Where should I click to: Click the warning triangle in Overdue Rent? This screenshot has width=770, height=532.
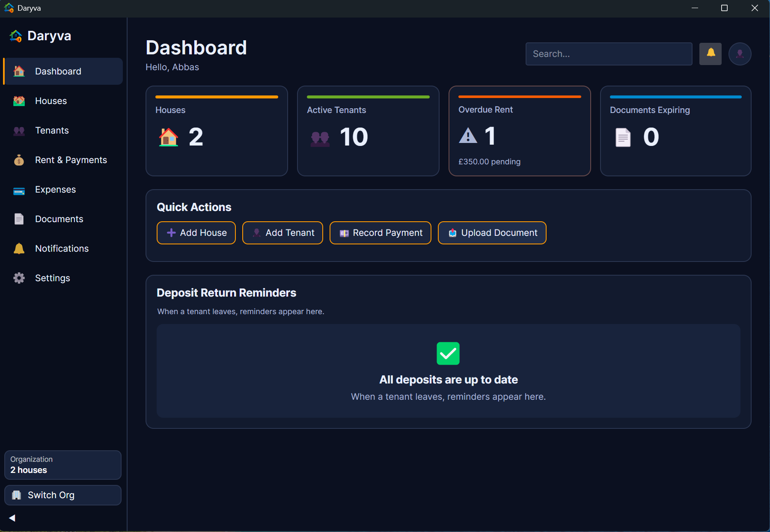tap(468, 136)
